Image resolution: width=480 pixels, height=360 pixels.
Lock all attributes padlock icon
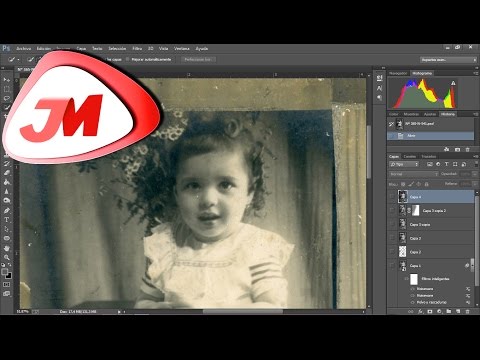coord(427,184)
